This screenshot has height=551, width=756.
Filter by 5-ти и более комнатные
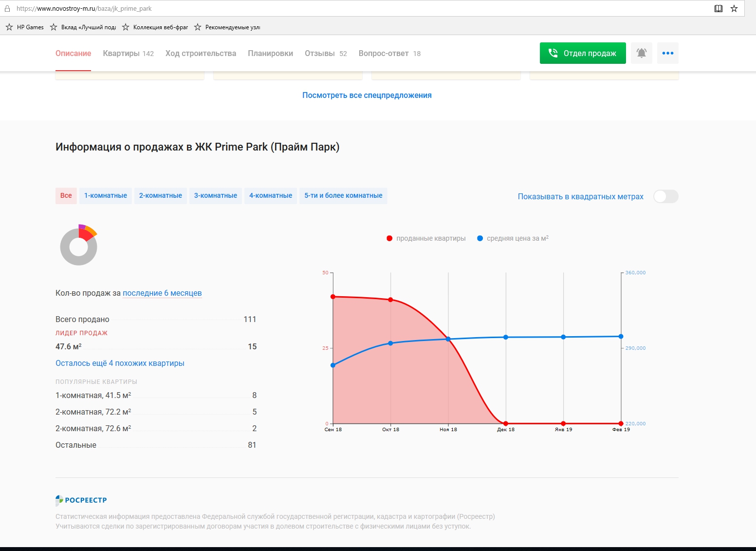tap(343, 196)
